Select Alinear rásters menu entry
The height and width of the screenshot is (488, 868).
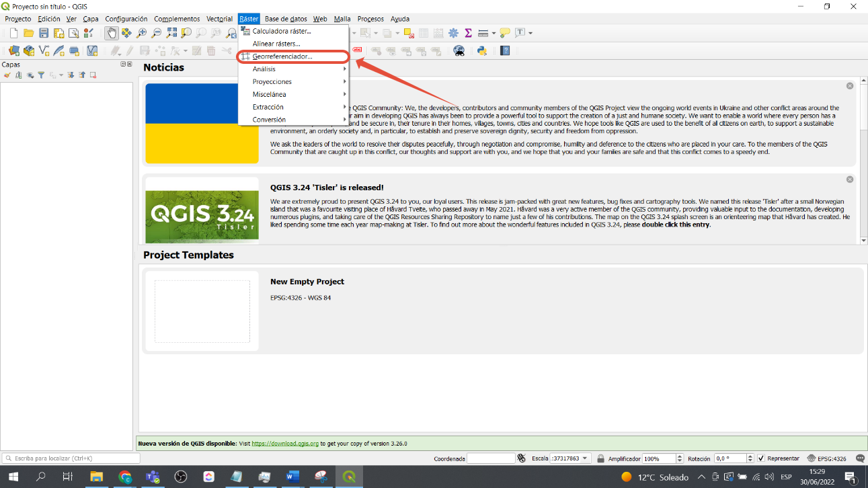pos(293,44)
